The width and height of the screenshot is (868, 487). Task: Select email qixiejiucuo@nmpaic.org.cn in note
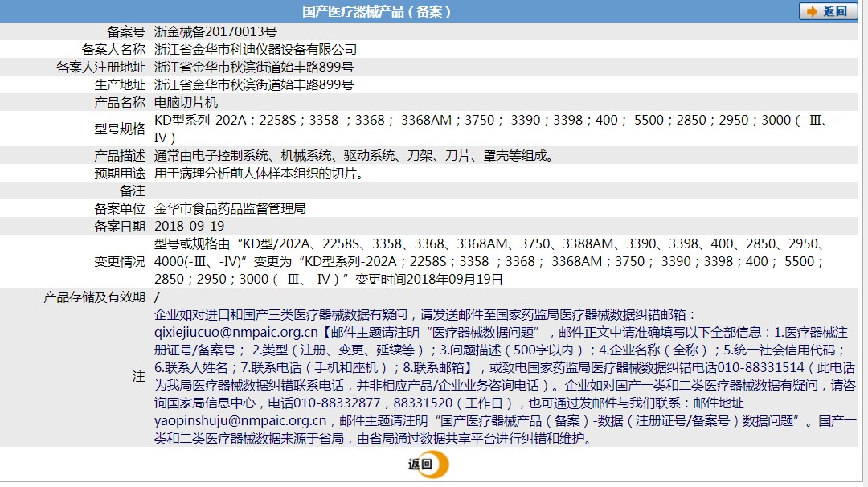coord(235,333)
